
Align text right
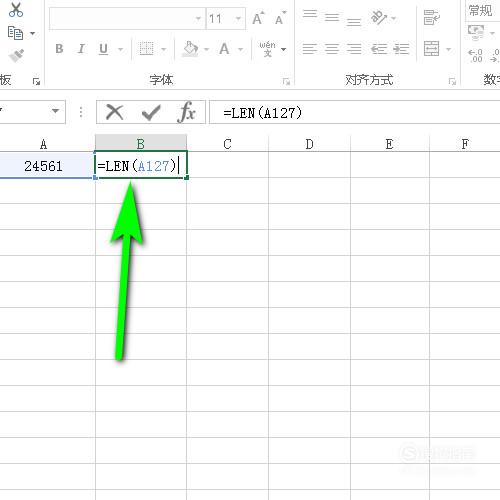(354, 49)
